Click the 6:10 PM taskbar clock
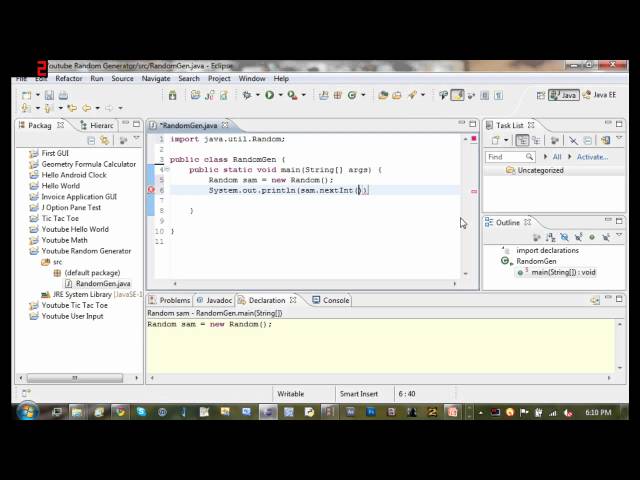The height and width of the screenshot is (480, 640). 598,412
